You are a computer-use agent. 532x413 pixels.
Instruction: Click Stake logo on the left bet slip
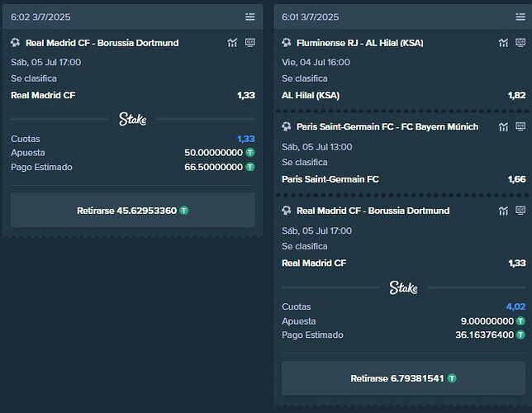coord(132,119)
